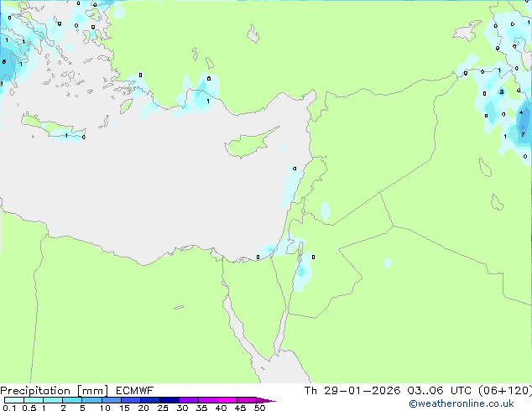Viewport: 532px width, 411px height.
Task: Click the purple arrow tip above 50 on the legend
Action: click(x=266, y=400)
